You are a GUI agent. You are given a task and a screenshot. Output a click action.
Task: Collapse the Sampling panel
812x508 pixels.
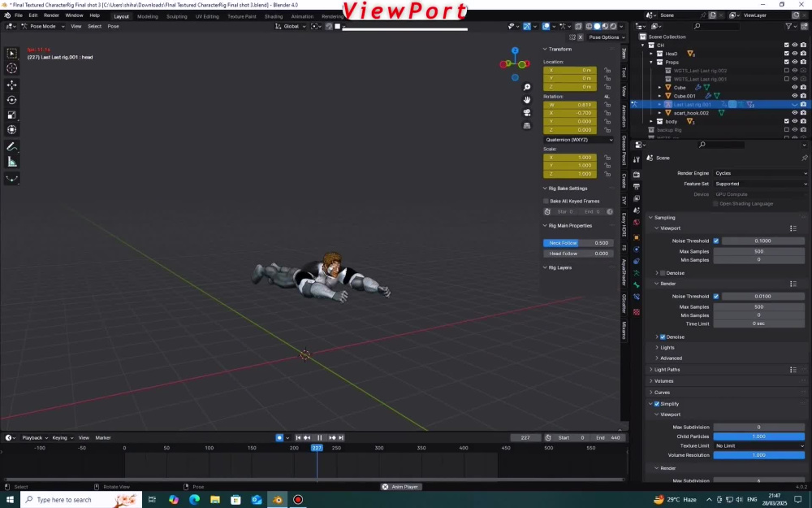tap(664, 218)
